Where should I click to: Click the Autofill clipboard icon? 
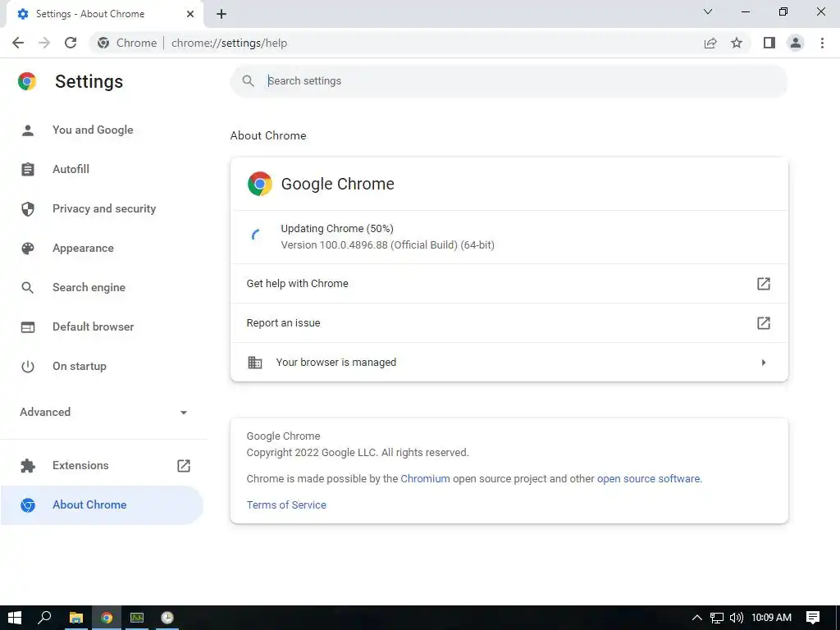pyautogui.click(x=28, y=169)
